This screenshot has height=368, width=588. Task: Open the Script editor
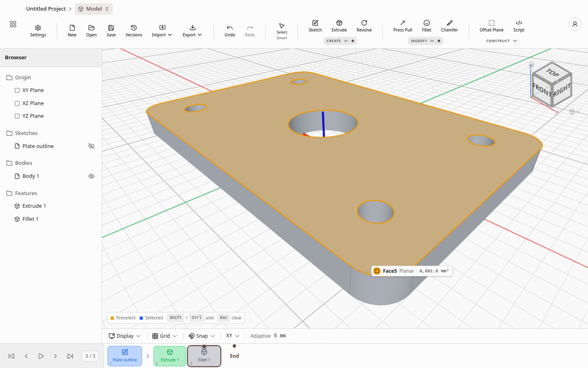pyautogui.click(x=519, y=26)
